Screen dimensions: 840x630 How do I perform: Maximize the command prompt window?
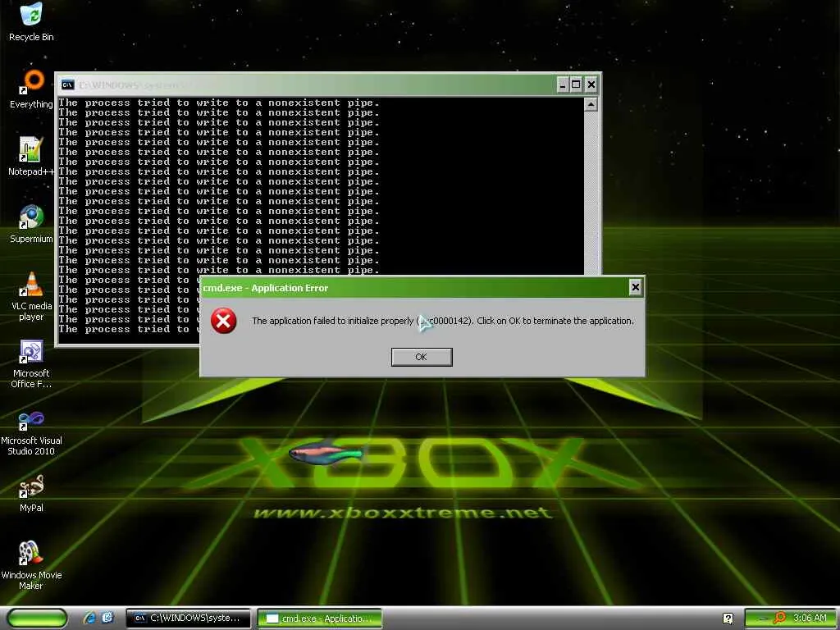coord(577,84)
